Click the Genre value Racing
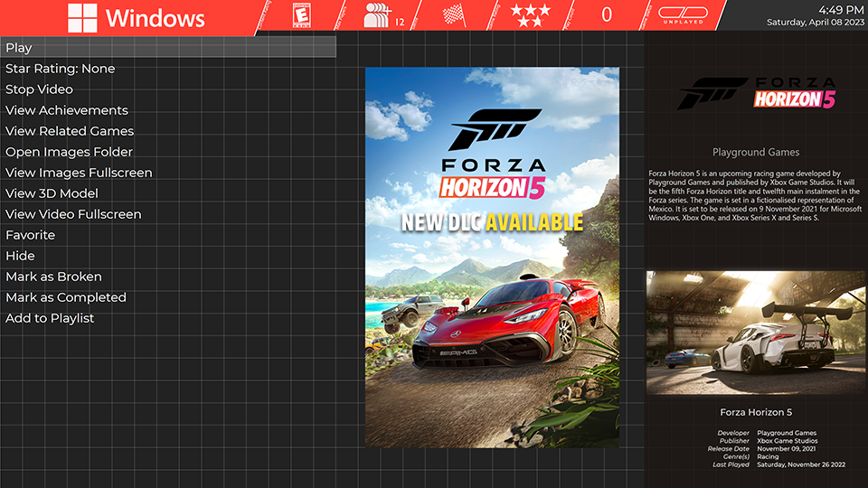868x488 pixels. [768, 456]
